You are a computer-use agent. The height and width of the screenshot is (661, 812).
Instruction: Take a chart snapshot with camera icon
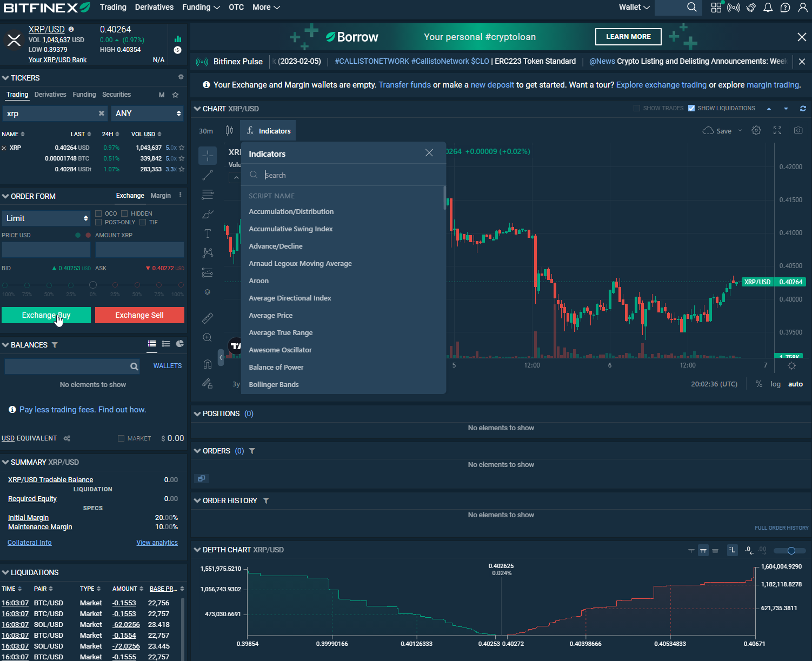click(x=798, y=130)
